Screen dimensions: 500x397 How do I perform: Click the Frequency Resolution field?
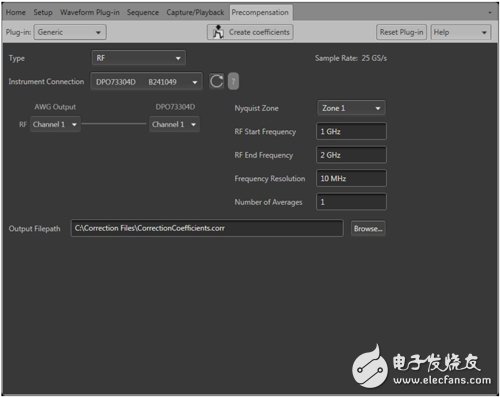(x=351, y=178)
